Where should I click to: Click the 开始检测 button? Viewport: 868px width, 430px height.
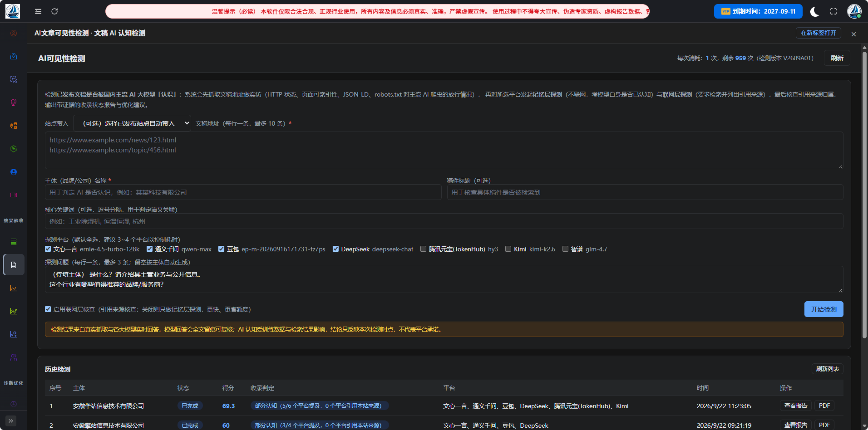tap(823, 309)
